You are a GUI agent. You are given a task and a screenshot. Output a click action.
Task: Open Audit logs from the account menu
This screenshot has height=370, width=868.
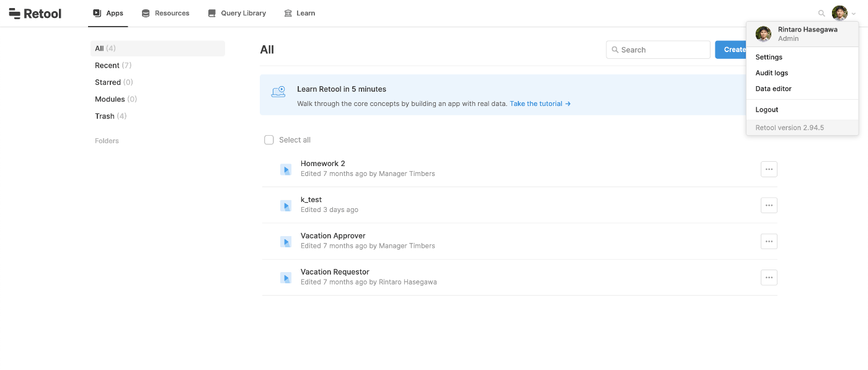[771, 73]
